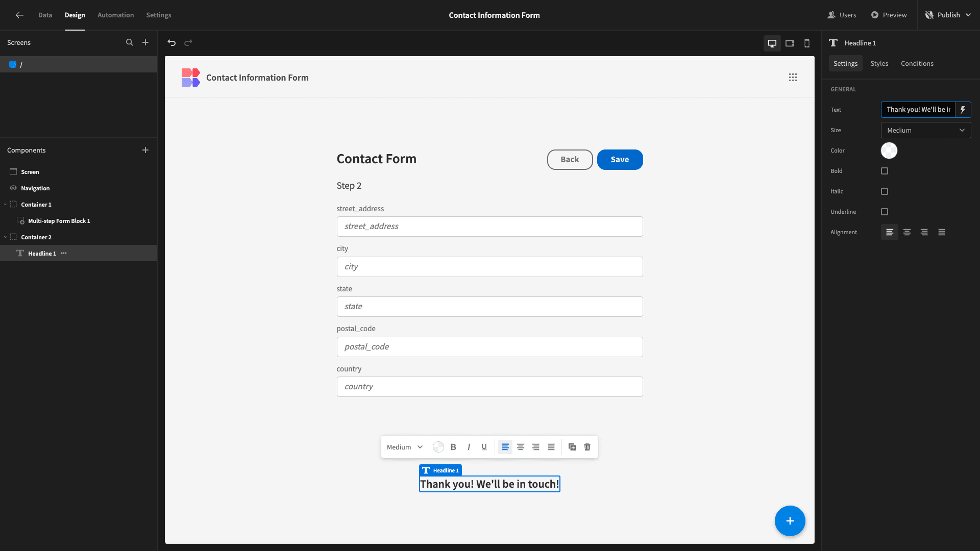
Task: Open the Headline 1 options ellipsis
Action: (x=64, y=254)
